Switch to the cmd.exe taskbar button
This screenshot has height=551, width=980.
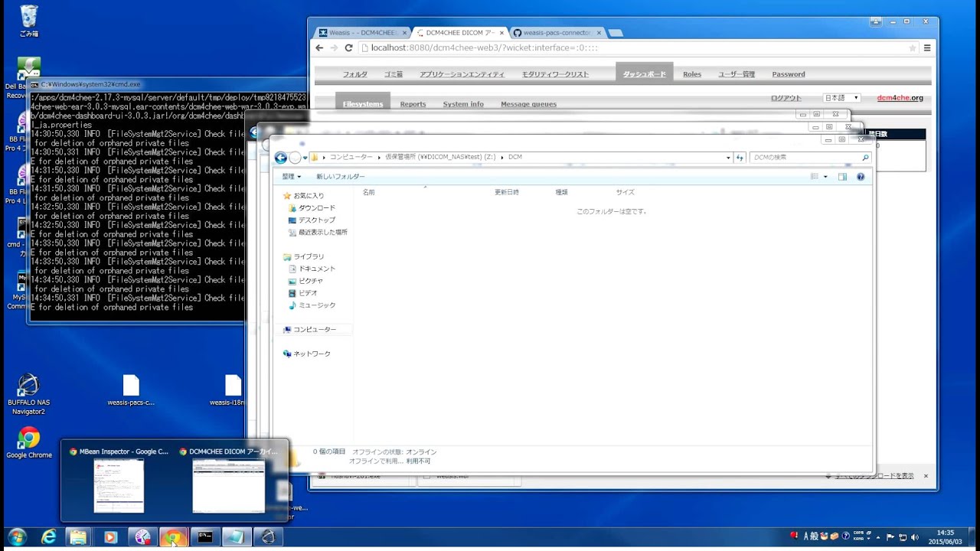coord(205,537)
